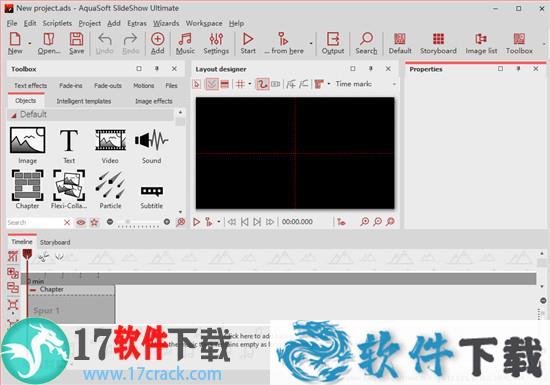550x385 pixels.
Task: Click in the Toolbox Search field
Action: (x=35, y=222)
